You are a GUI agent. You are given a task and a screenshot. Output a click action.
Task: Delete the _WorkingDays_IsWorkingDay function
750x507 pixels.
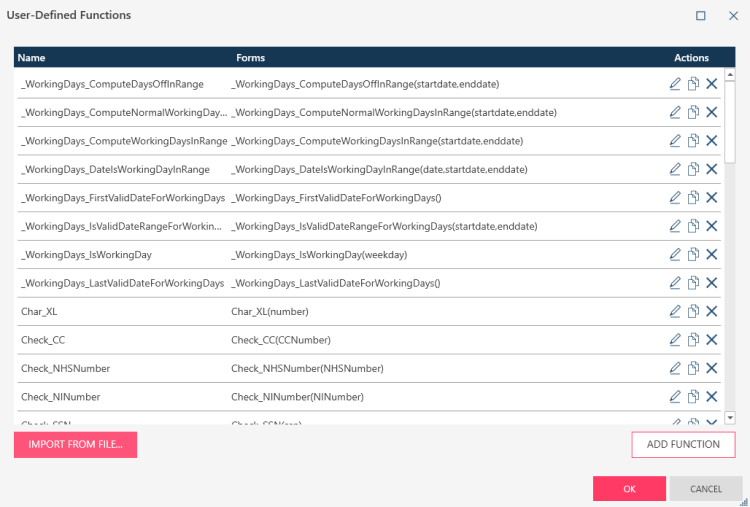coord(712,254)
